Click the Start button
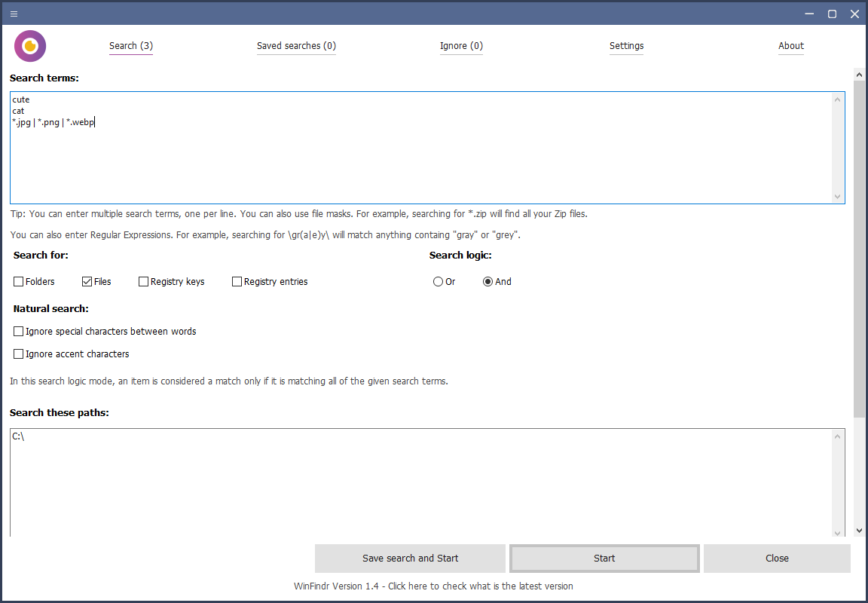 [x=604, y=558]
